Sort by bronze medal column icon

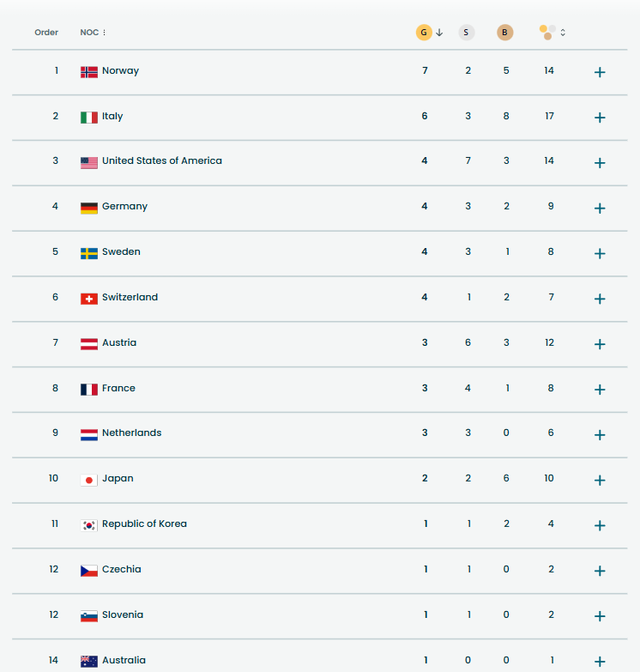click(x=505, y=33)
